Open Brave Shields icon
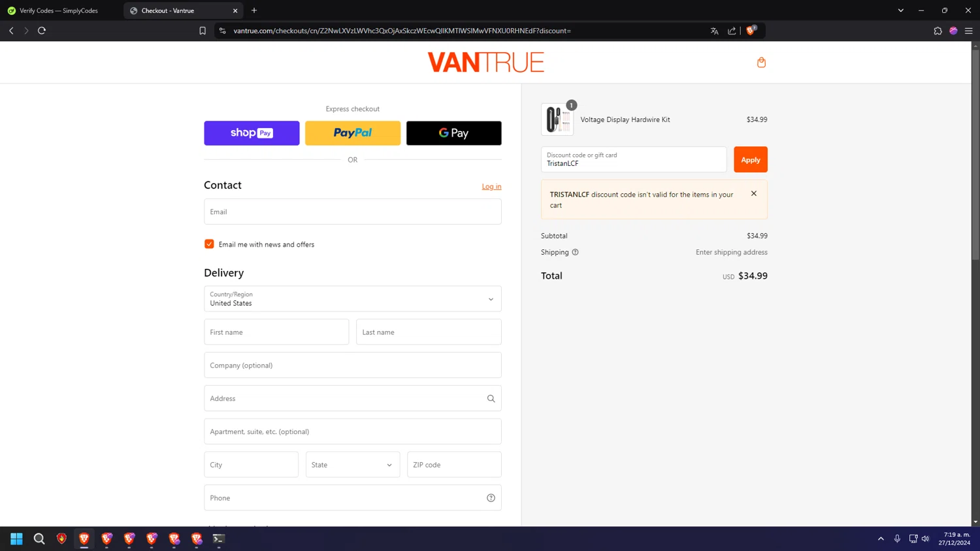 pos(751,30)
